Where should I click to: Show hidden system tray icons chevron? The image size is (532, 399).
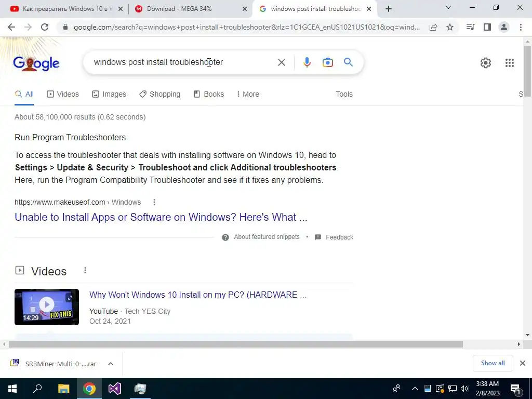(415, 389)
